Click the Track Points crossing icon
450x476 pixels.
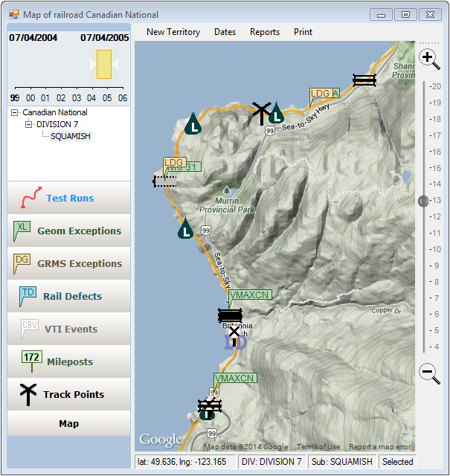28,394
